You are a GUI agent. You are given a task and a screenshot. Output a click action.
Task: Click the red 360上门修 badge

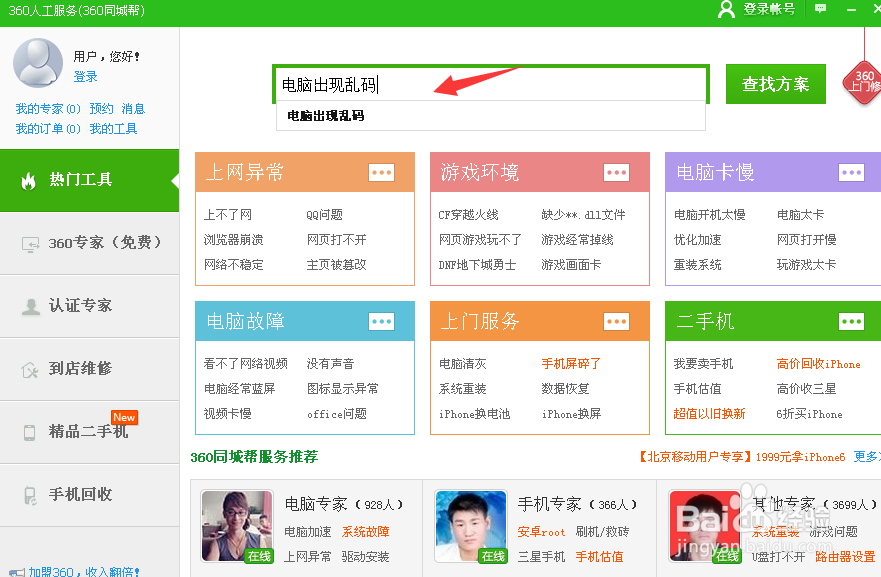[x=864, y=81]
